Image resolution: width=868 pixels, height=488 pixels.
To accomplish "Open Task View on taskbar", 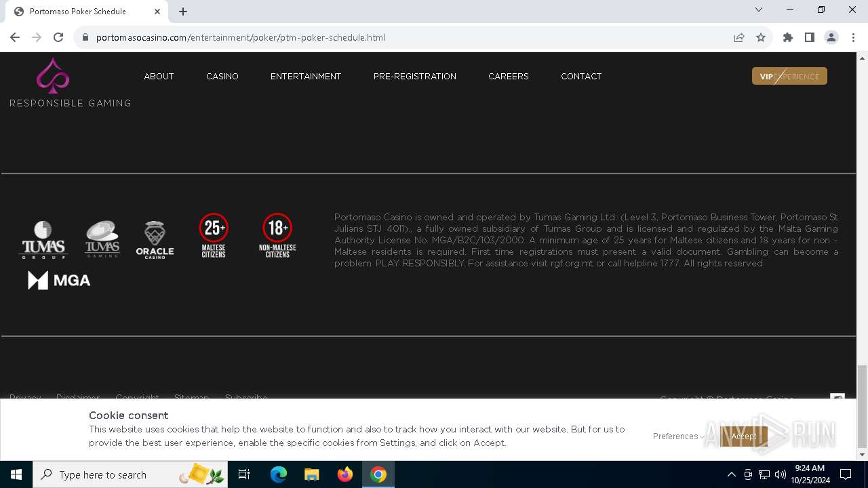I will coord(244,474).
